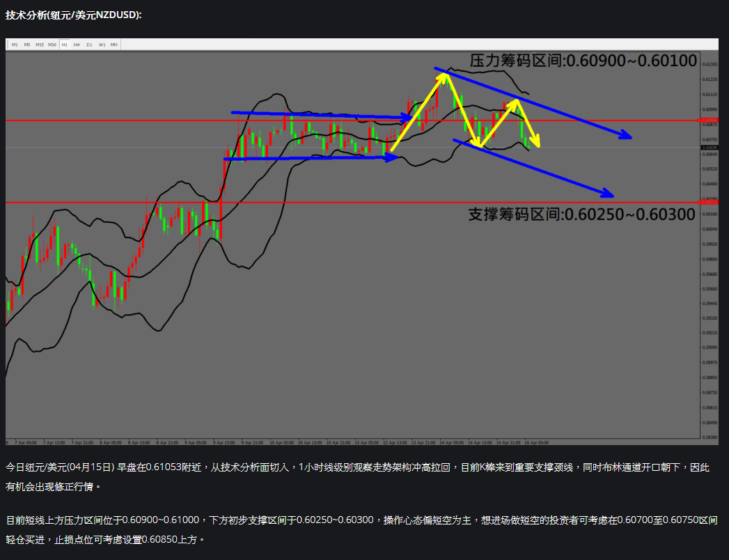
Task: Switch chart to M5 timeframe
Action: point(27,45)
